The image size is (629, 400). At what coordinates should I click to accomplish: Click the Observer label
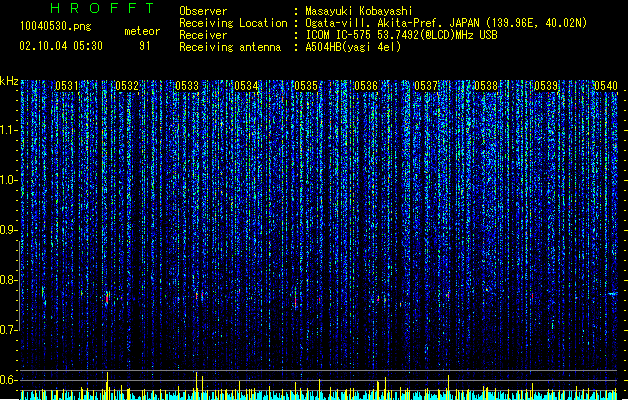203,11
